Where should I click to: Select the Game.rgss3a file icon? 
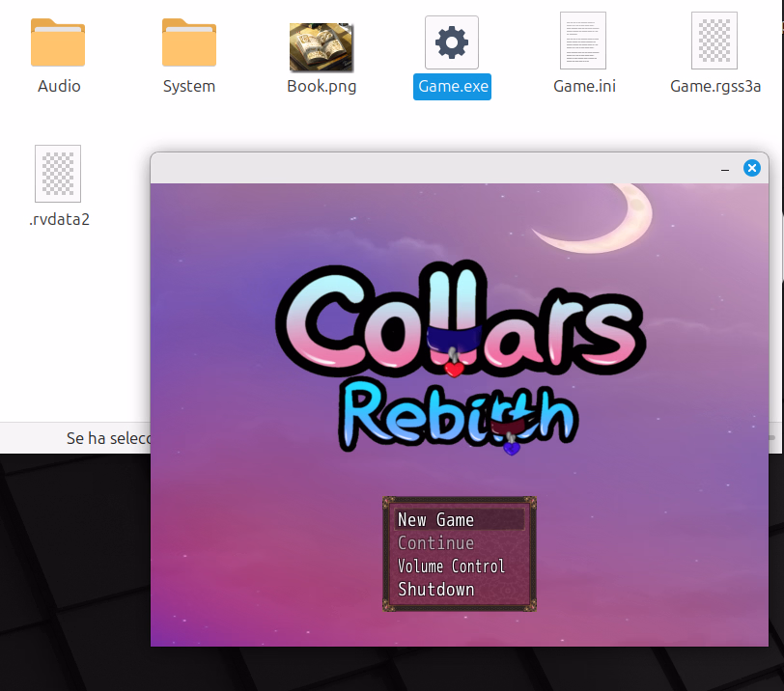(714, 41)
